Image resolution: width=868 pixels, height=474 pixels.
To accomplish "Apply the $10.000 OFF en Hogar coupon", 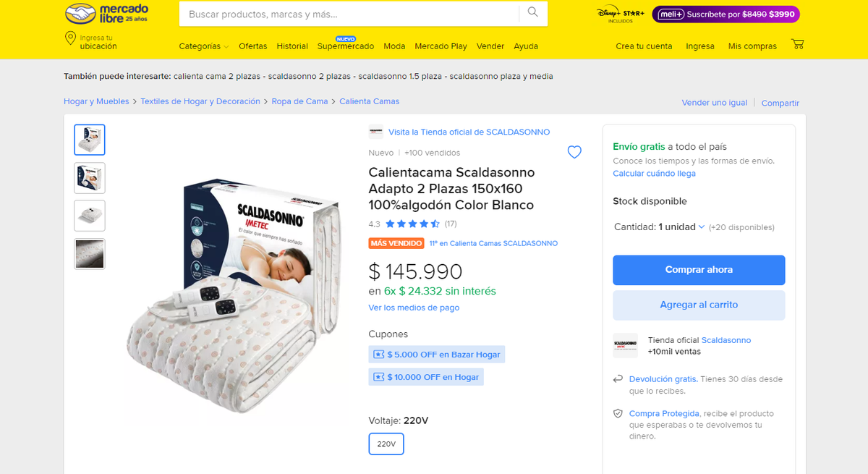I will click(x=426, y=377).
